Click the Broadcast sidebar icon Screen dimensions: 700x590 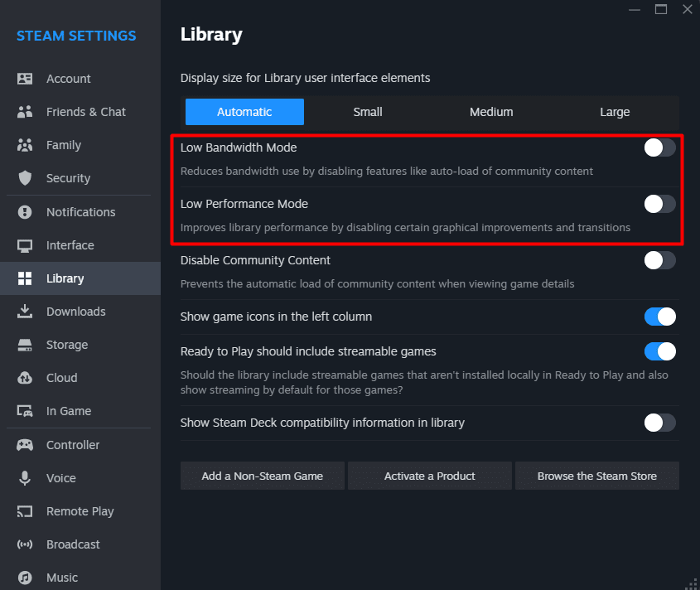pos(26,544)
